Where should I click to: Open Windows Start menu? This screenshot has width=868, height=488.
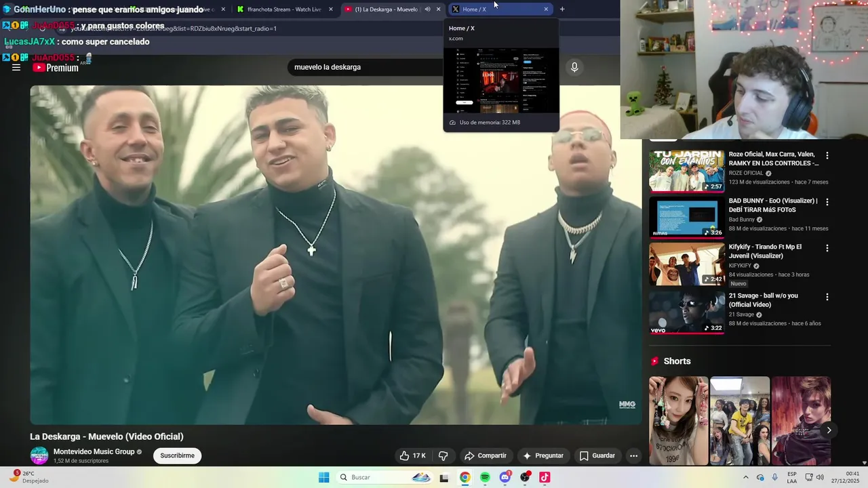click(x=324, y=477)
